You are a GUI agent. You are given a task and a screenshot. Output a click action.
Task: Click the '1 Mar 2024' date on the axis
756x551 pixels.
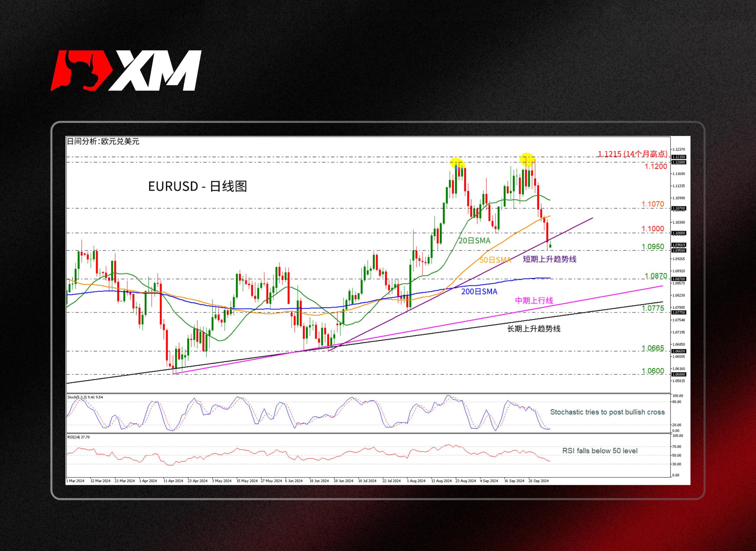[x=75, y=481]
